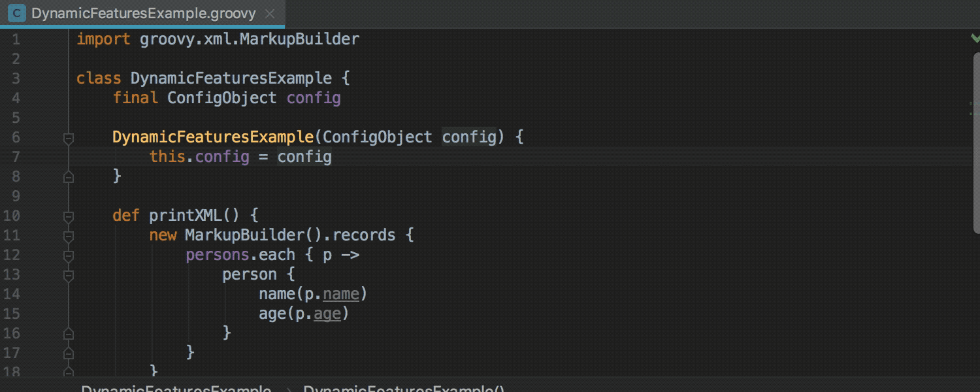The height and width of the screenshot is (392, 980).
Task: Click the ConfigObject type on line 4
Action: [x=221, y=97]
